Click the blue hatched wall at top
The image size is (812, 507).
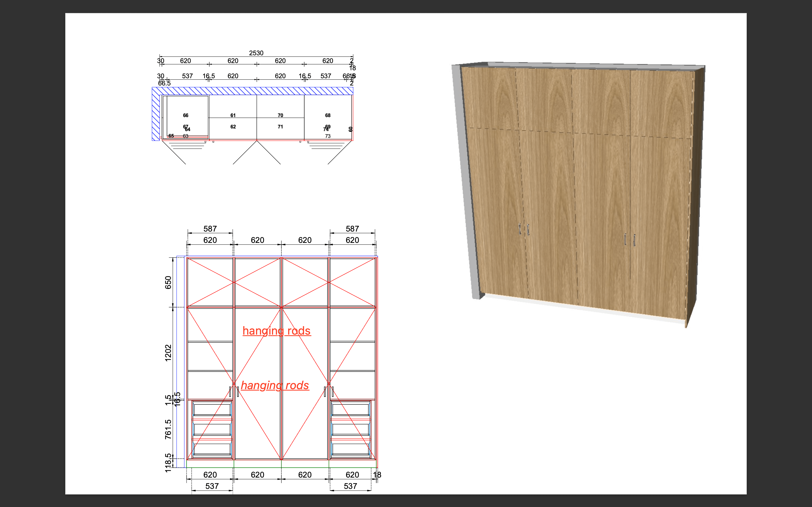(x=252, y=91)
